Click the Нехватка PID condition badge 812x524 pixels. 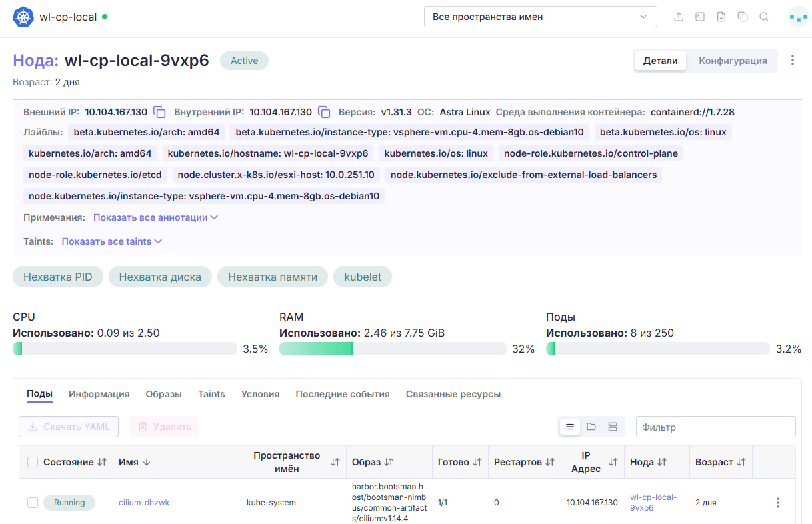58,277
